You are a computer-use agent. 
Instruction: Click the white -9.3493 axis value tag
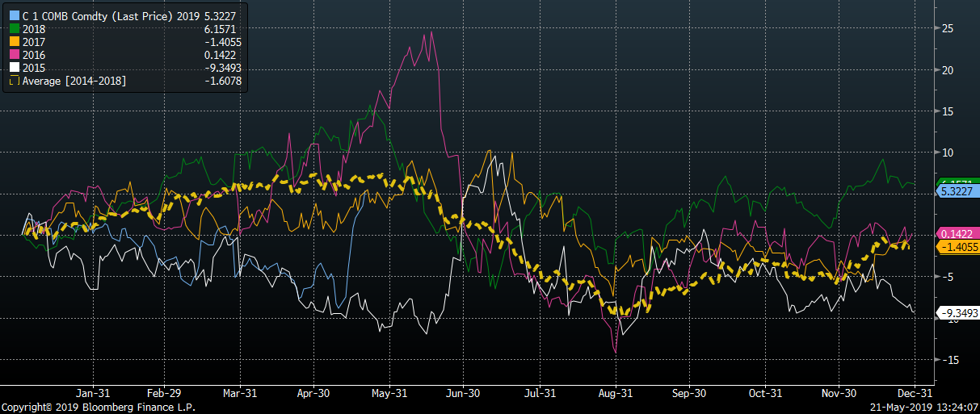(x=956, y=312)
